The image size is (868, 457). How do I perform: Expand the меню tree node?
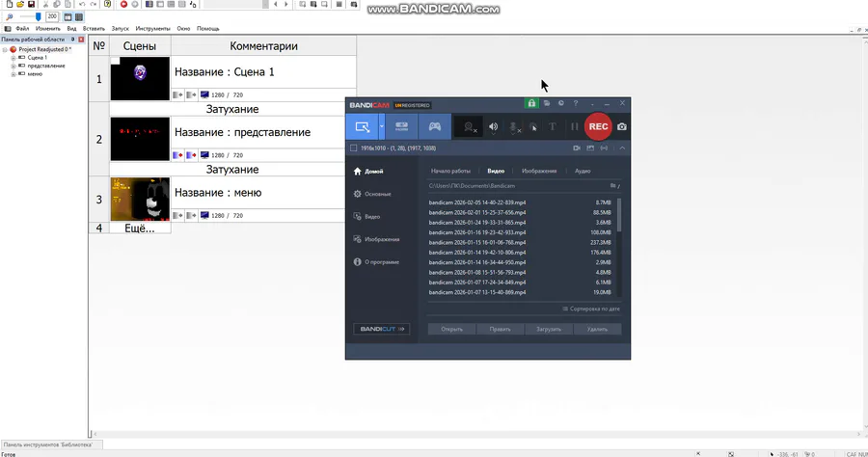click(x=14, y=73)
